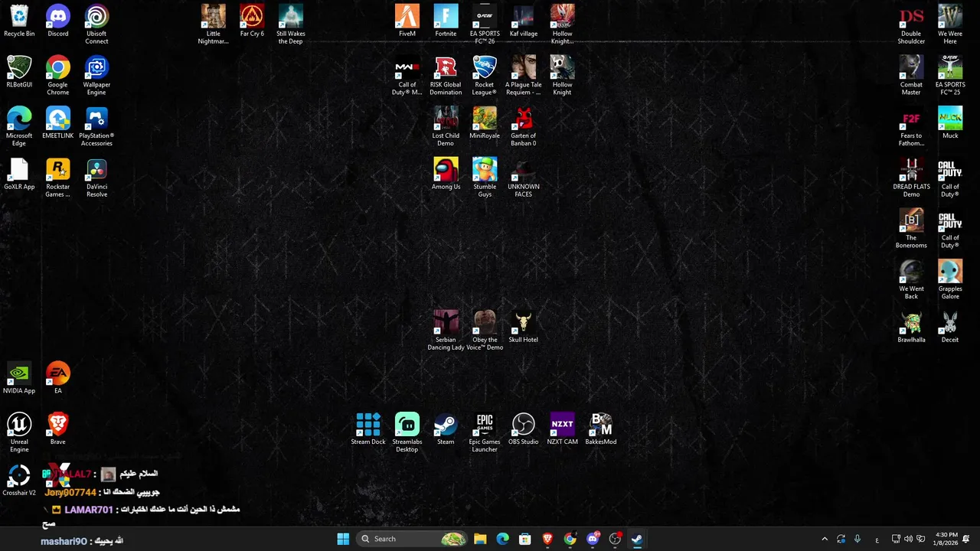Viewport: 980px width, 551px height.
Task: Launch Brawlhalla desktop shortcut
Action: (x=911, y=327)
